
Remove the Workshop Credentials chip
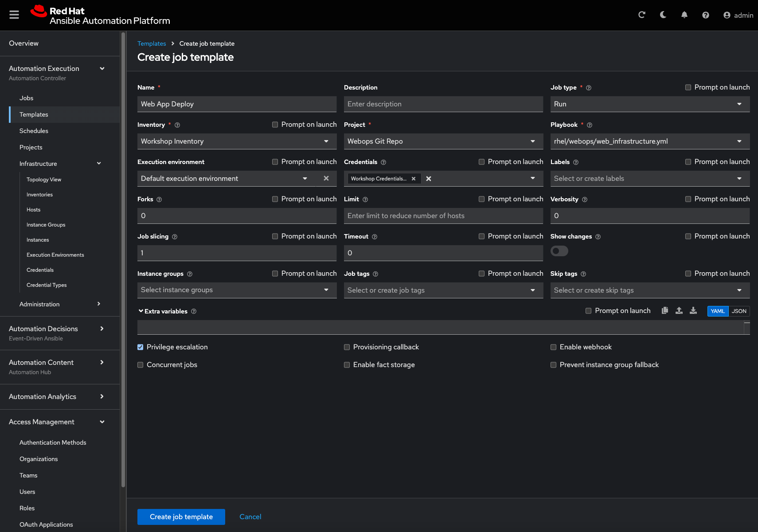tap(414, 179)
